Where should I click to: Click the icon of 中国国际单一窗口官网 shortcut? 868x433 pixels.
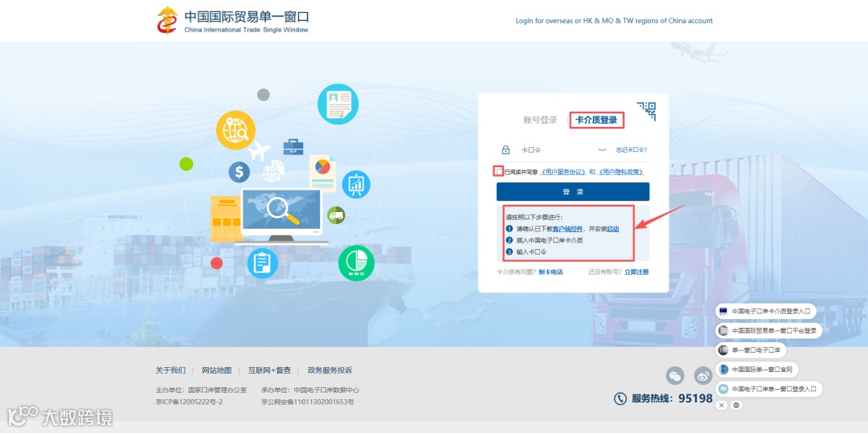point(723,369)
